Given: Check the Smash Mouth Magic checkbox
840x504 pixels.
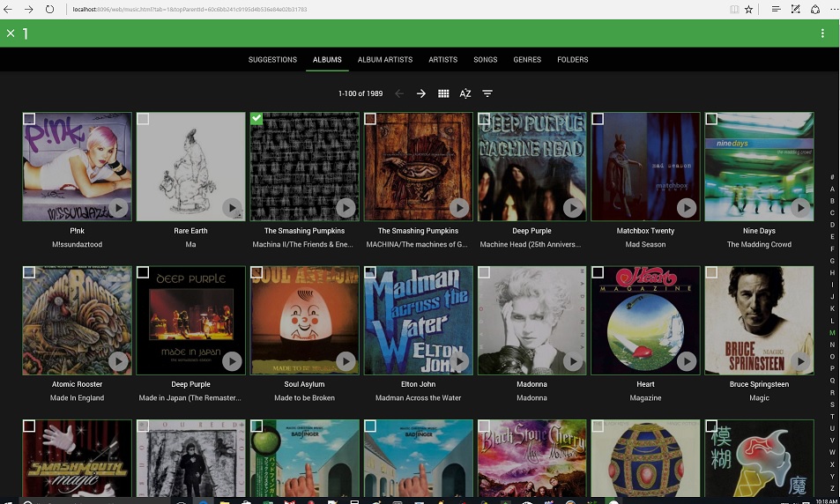Looking at the screenshot, I should 29,426.
